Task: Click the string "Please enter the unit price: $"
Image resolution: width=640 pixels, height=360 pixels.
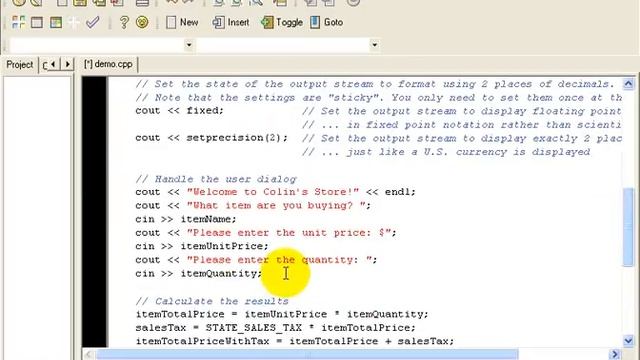Action: pos(289,233)
